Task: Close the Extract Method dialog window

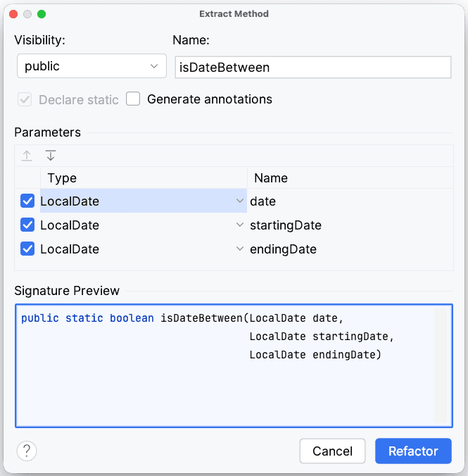Action: click(x=13, y=14)
